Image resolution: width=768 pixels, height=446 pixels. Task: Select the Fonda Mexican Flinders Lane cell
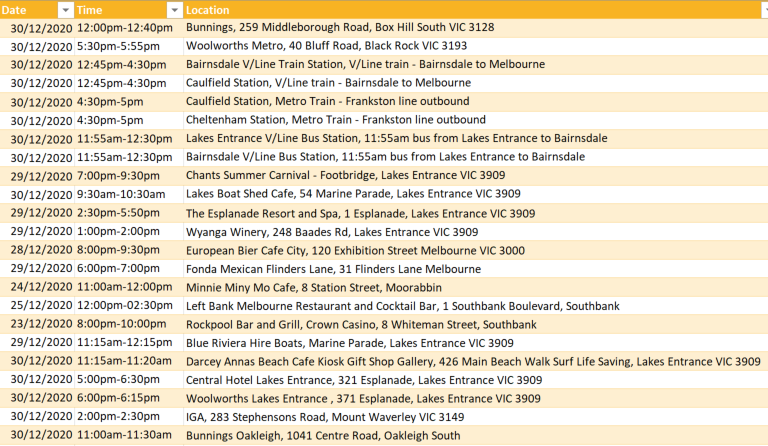click(x=476, y=269)
